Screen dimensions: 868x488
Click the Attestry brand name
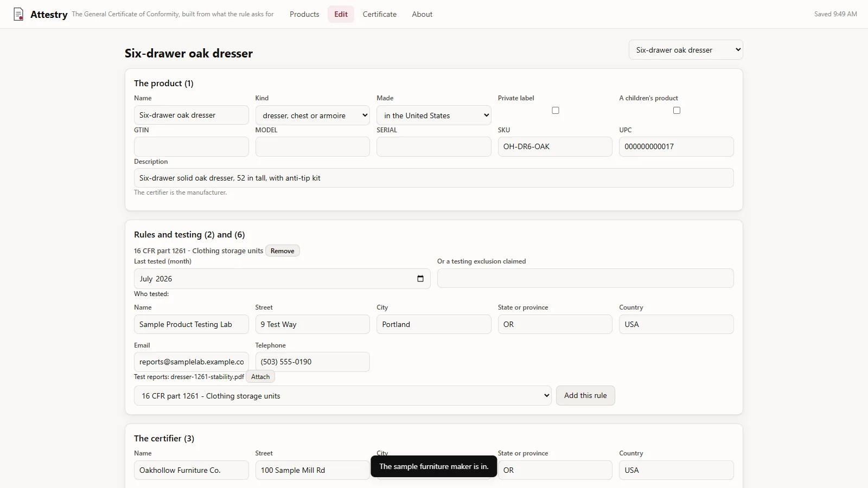[x=49, y=15]
